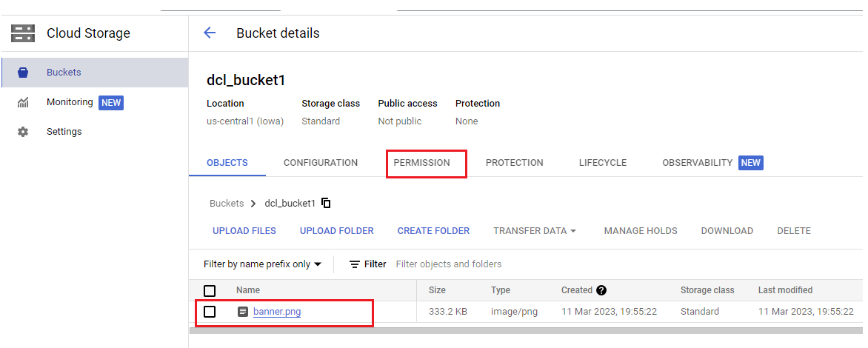Image resolution: width=868 pixels, height=348 pixels.
Task: Click the Settings gear icon
Action: pos(23,132)
